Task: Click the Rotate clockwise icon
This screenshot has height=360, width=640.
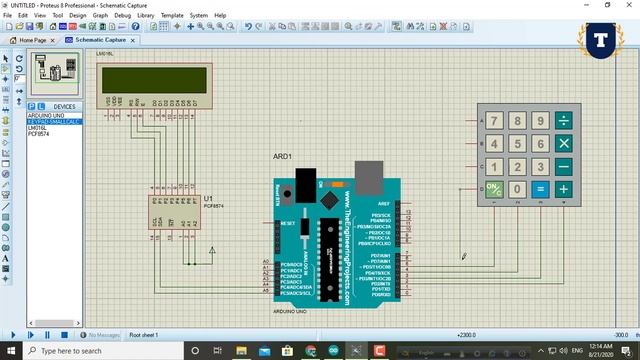Action: coord(19,58)
